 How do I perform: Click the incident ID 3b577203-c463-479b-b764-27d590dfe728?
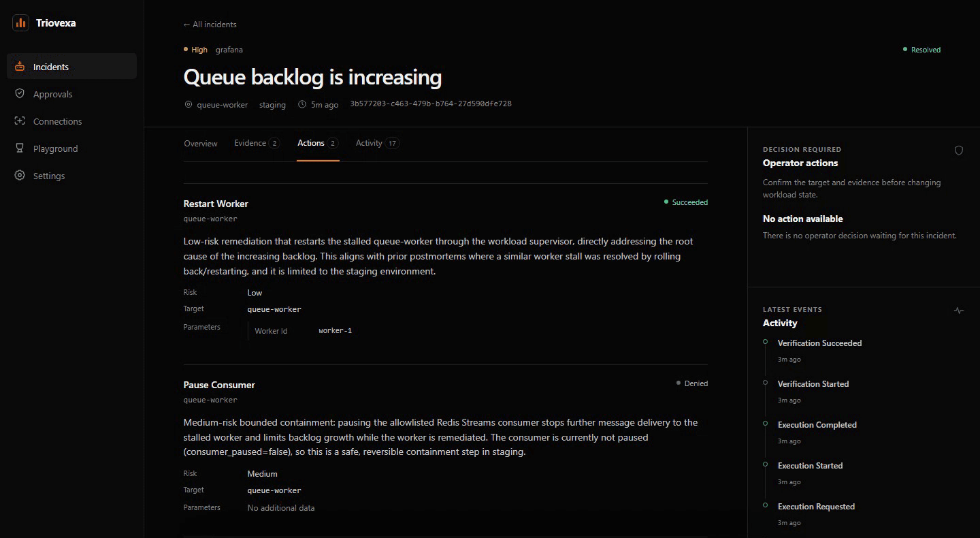coord(431,104)
